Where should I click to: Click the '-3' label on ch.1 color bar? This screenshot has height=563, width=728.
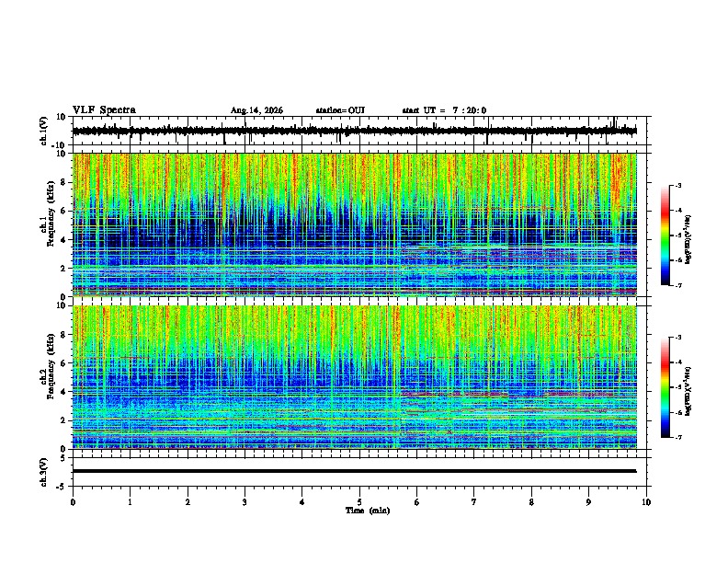tap(677, 185)
